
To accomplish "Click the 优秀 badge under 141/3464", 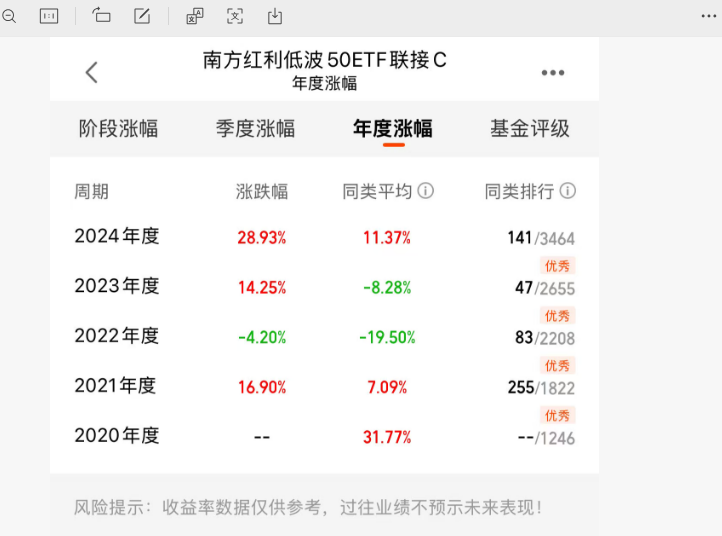I will point(557,266).
